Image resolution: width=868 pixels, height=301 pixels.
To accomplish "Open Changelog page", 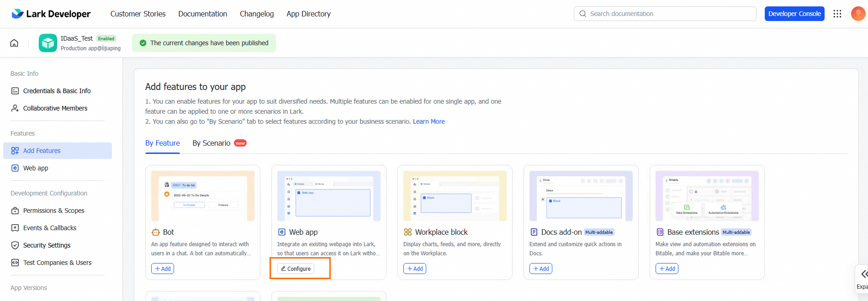I will (x=257, y=14).
